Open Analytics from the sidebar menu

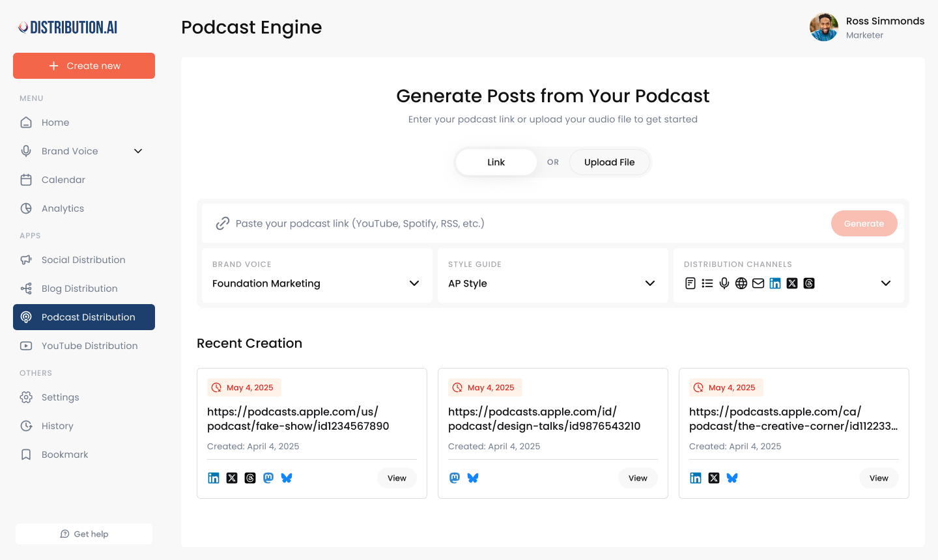click(x=63, y=208)
